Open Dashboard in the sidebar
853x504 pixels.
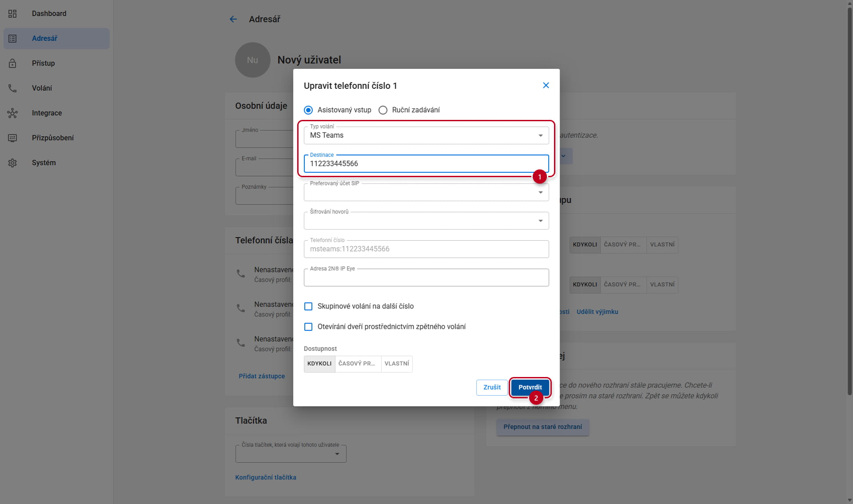point(56,14)
